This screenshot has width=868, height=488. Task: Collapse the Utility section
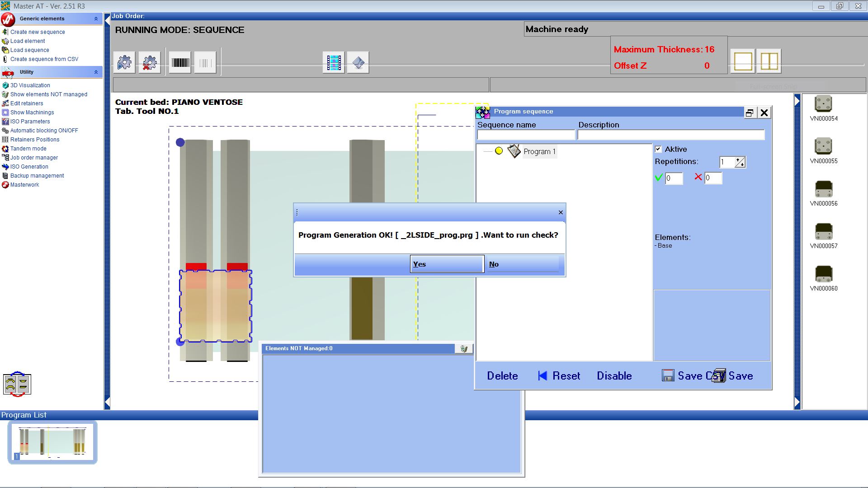point(96,72)
